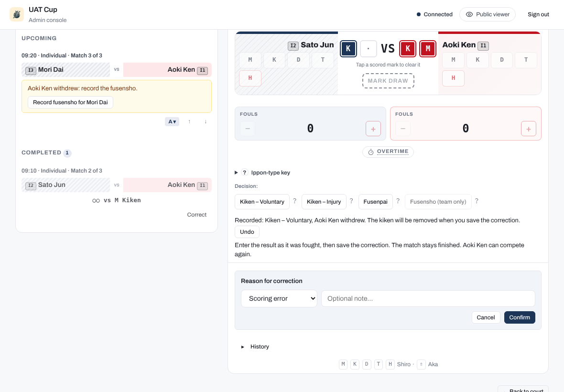The height and width of the screenshot is (392, 564).
Task: Select Aoki Ken in upcoming Match 3
Action: [167, 70]
